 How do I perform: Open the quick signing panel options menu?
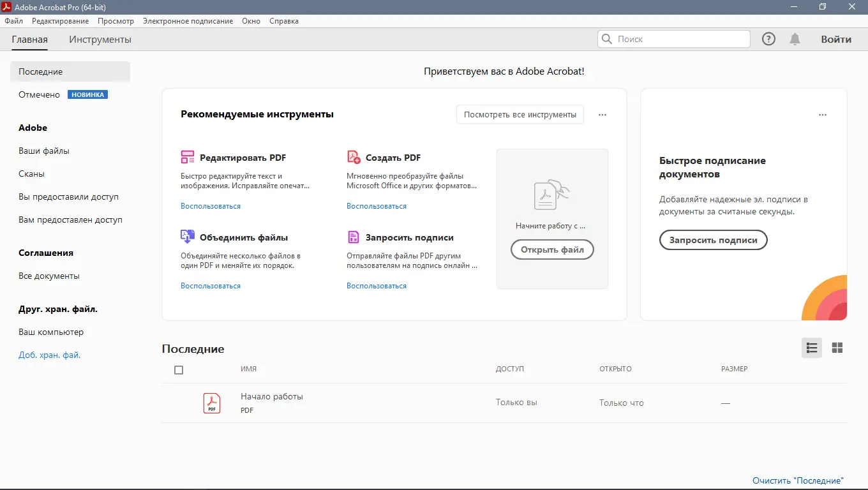pyautogui.click(x=822, y=114)
